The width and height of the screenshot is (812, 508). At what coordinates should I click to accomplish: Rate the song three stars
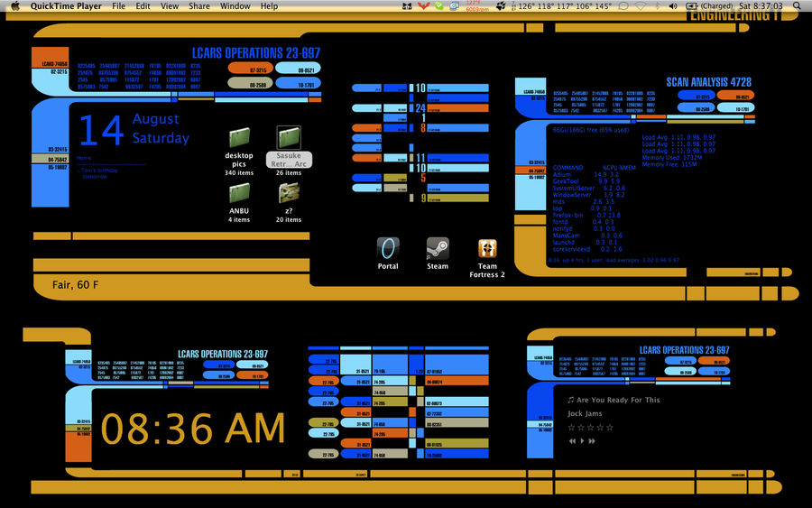[590, 427]
